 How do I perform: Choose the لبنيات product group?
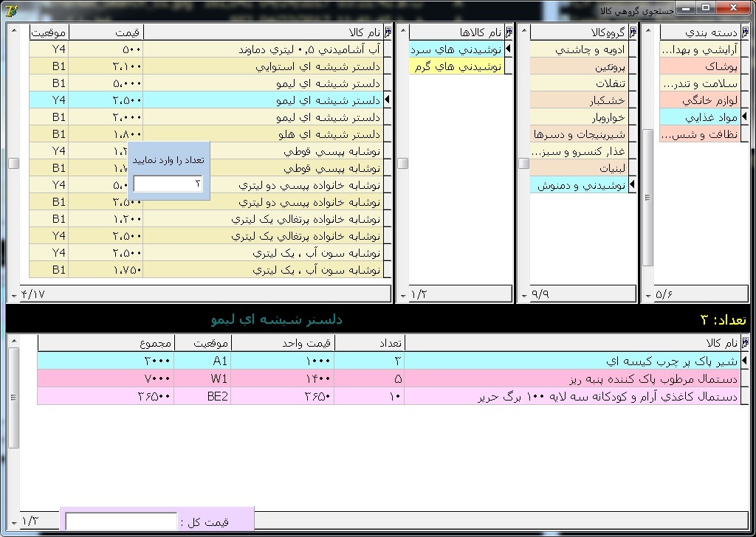(583, 168)
